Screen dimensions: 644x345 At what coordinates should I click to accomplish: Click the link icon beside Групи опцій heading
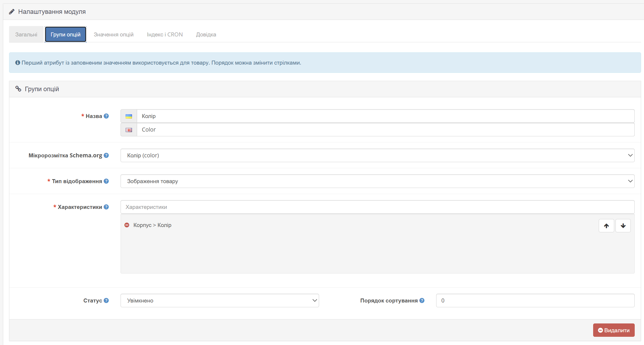click(18, 89)
